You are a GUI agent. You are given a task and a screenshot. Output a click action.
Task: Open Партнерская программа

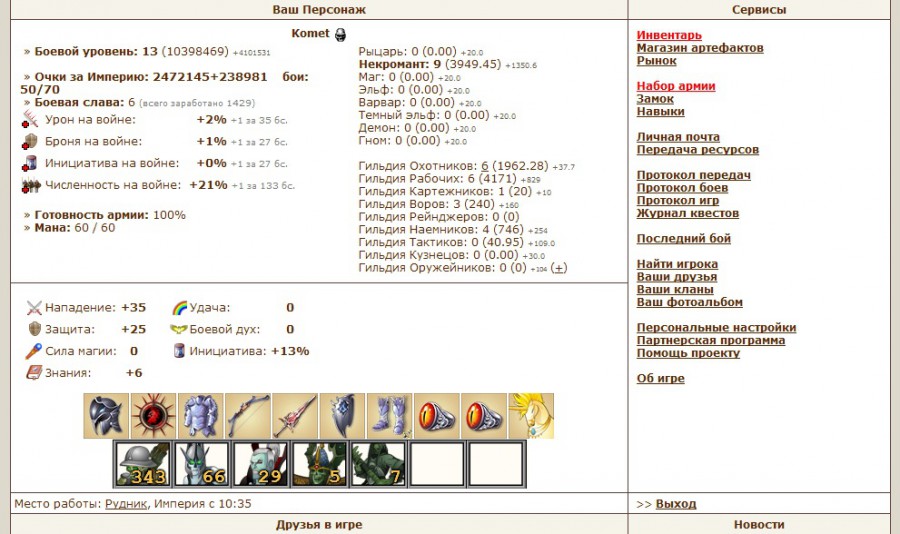(x=711, y=340)
